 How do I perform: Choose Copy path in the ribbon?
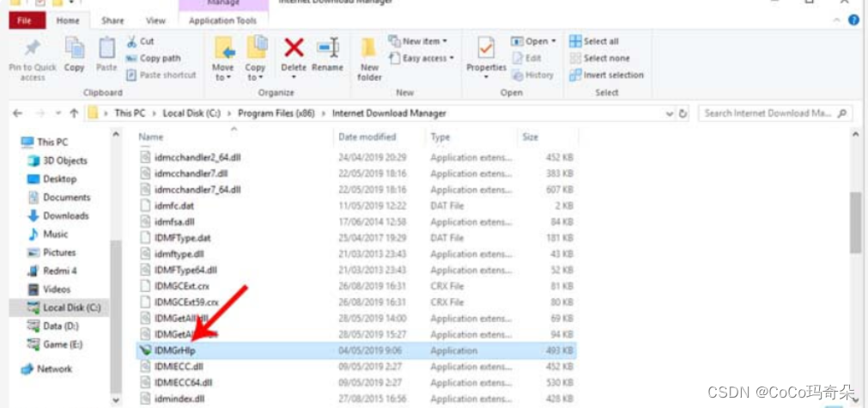coord(154,58)
